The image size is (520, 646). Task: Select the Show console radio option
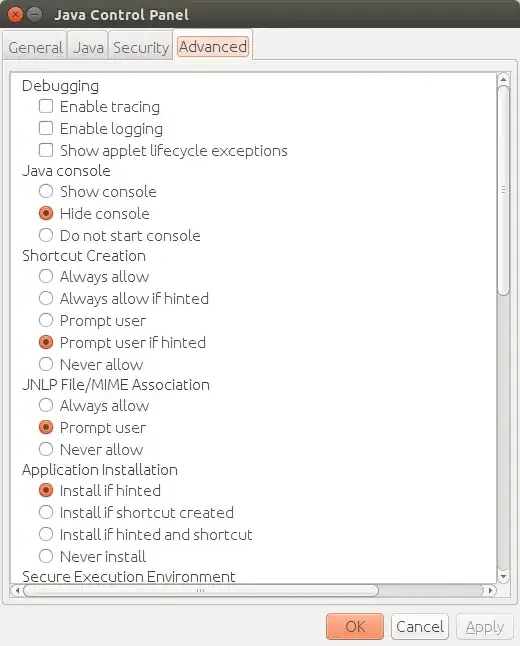pos(46,191)
